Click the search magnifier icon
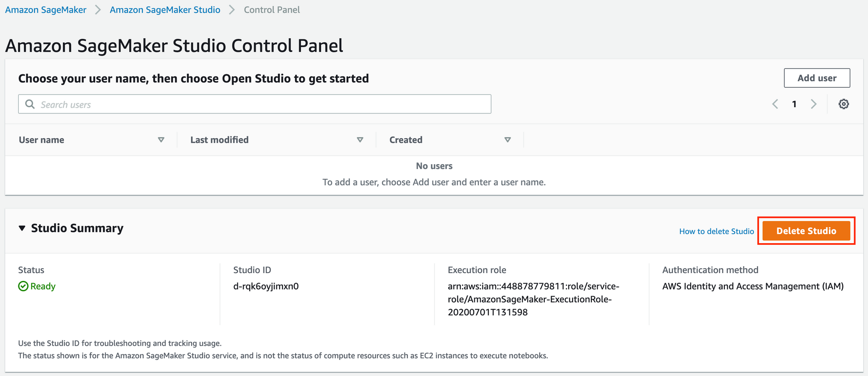Viewport: 868px width, 376px height. [30, 104]
